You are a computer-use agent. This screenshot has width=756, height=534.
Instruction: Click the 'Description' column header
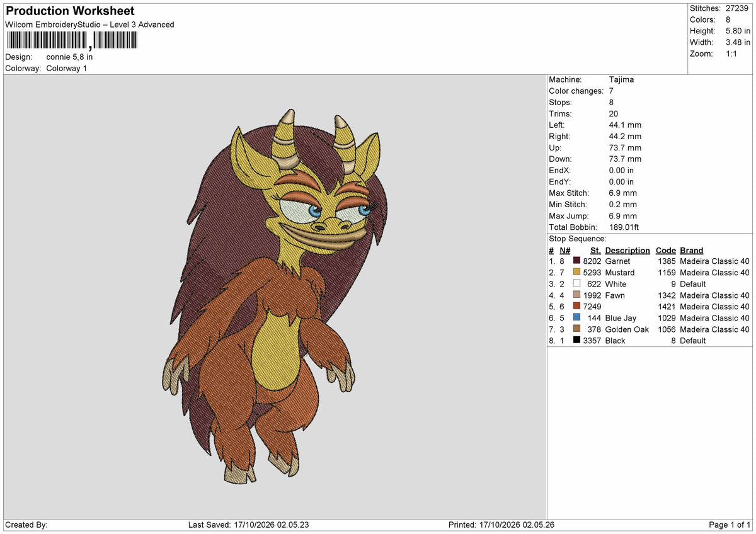(x=627, y=250)
